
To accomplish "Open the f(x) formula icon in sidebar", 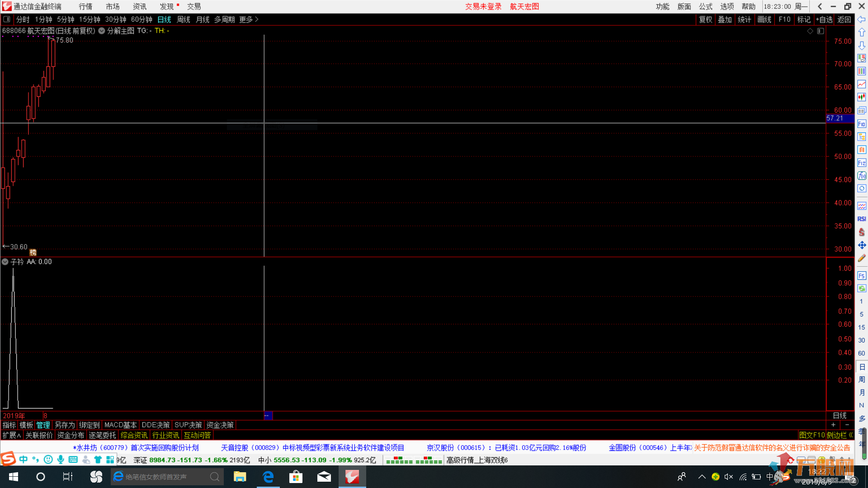I will click(862, 176).
